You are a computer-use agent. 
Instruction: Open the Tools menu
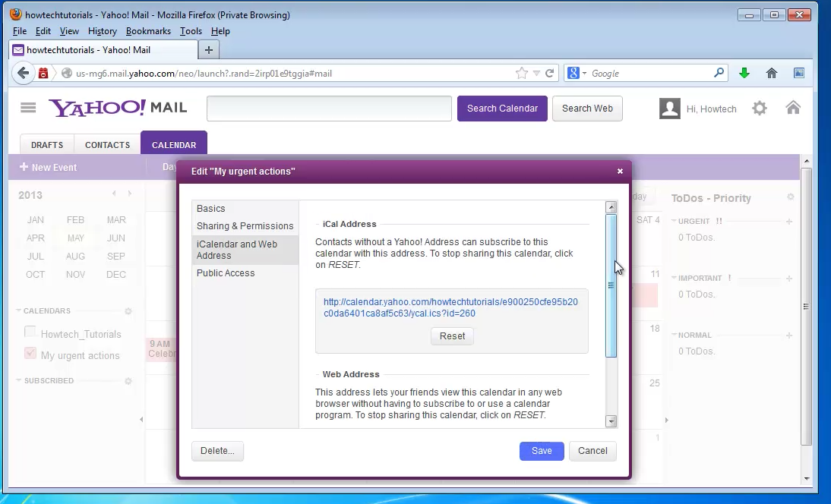point(191,31)
